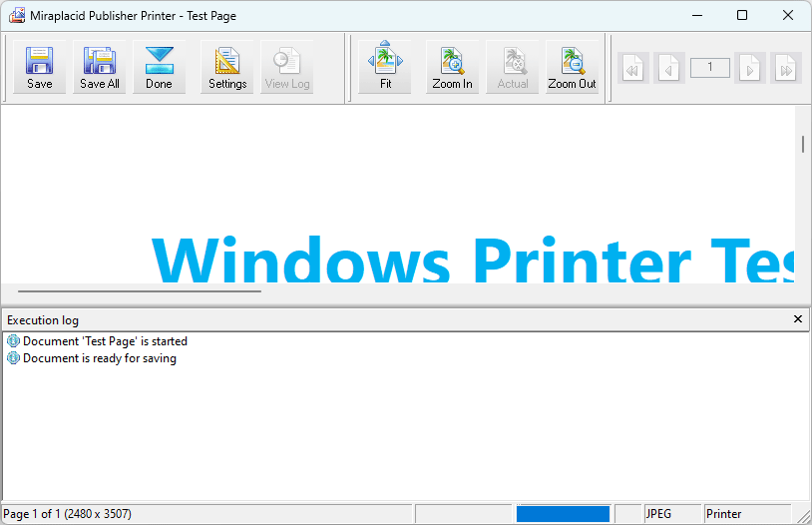Click the vertical scrollbar of the preview
This screenshot has height=525, width=812.
tap(803, 144)
